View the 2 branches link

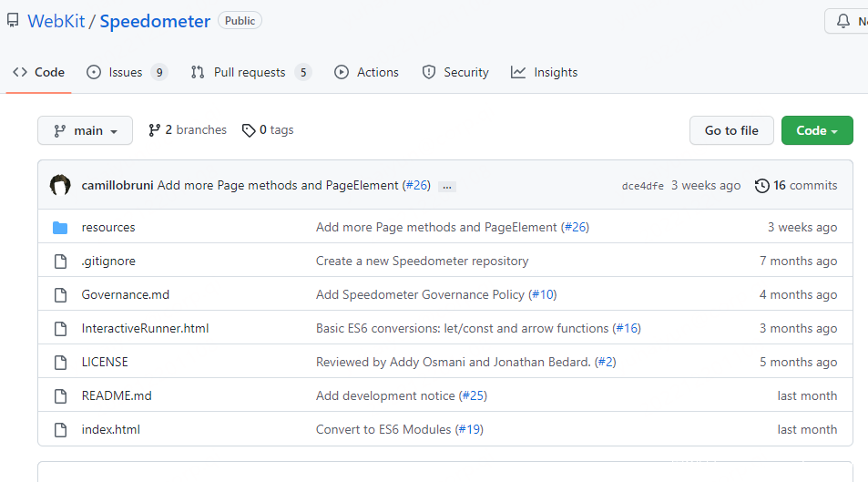coord(188,129)
